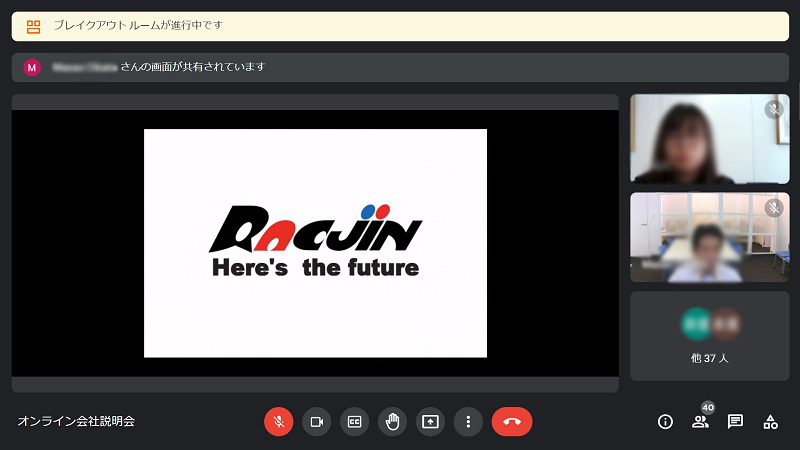Screen dimensions: 800x450
Task: Click the muted mic indicator on man's tile
Action: tap(774, 208)
